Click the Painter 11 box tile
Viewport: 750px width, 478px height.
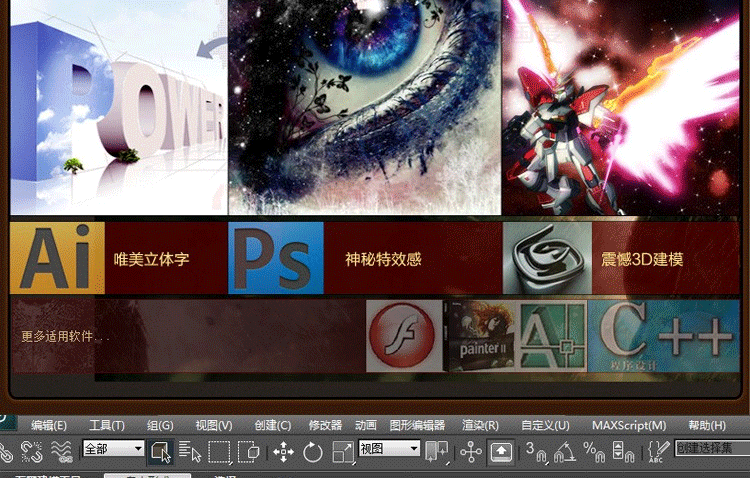click(481, 336)
